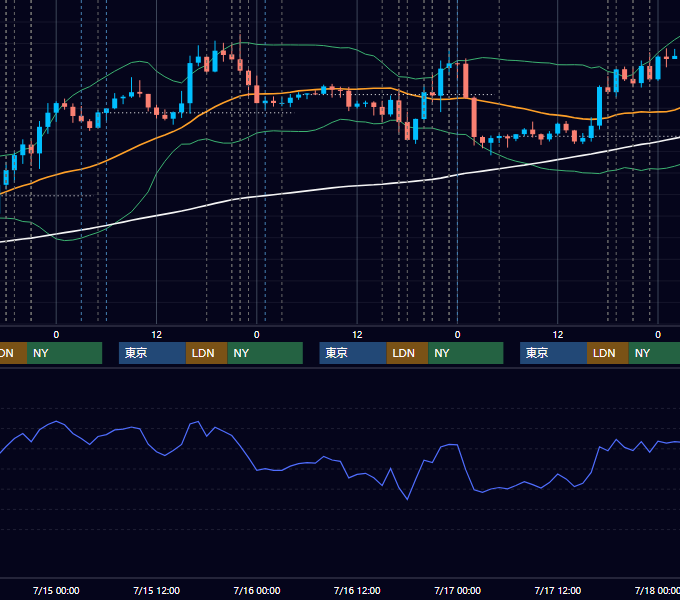Click the 7/17 12:00 date label
Image resolution: width=680 pixels, height=600 pixels.
pos(558,590)
